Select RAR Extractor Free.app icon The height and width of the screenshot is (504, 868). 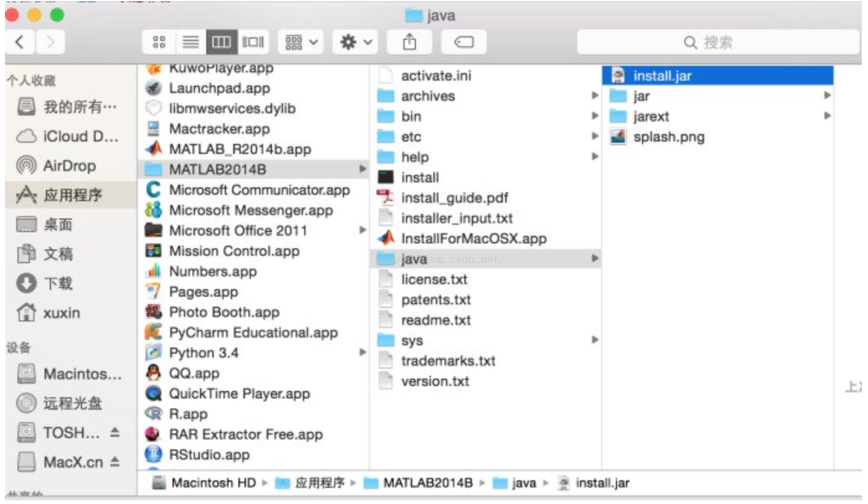click(153, 434)
